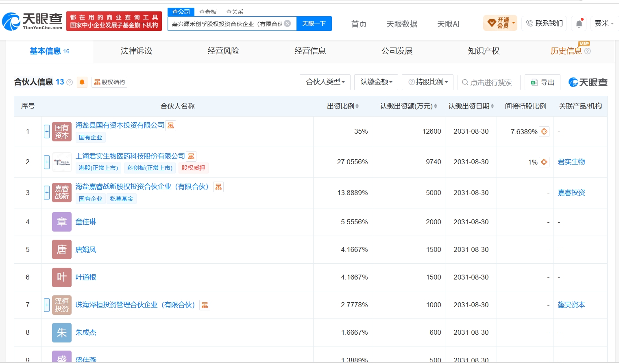The image size is (619, 364).
Task: Click the indirect holding path icon next to 7.6389%
Action: (x=544, y=132)
